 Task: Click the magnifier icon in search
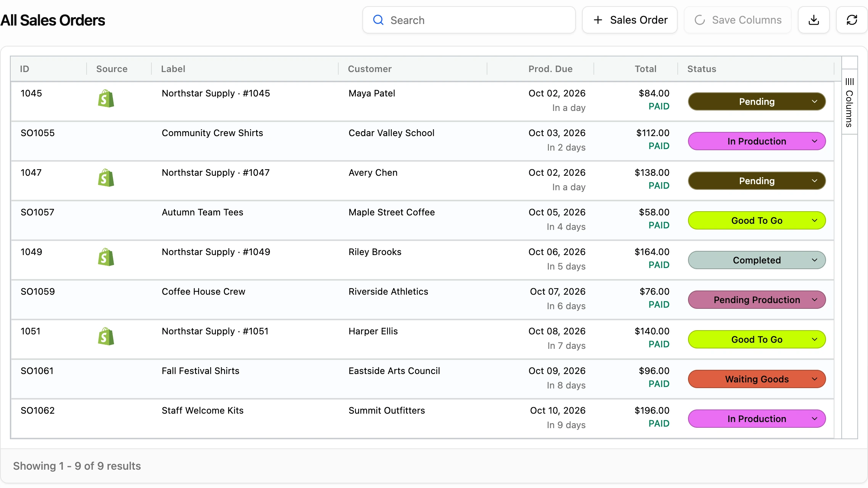[x=378, y=20]
